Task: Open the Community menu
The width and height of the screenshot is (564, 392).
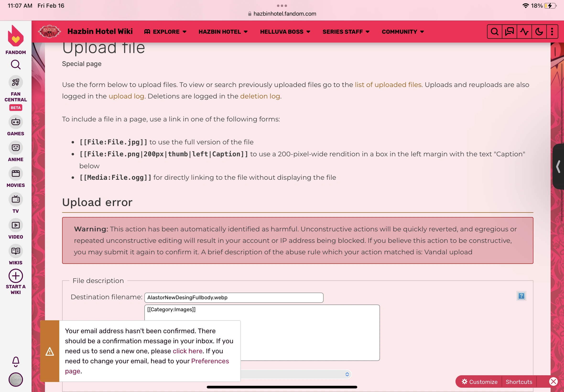Action: point(403,32)
